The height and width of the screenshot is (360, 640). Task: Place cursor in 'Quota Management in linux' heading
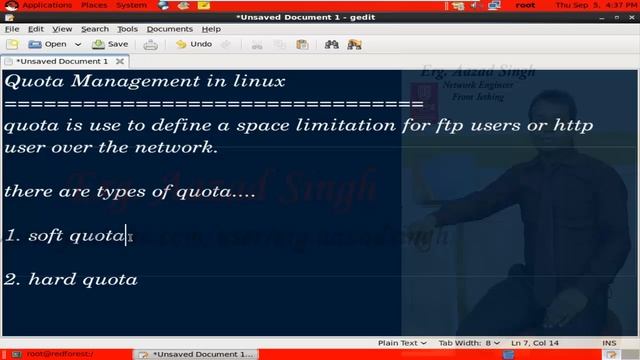pos(144,81)
